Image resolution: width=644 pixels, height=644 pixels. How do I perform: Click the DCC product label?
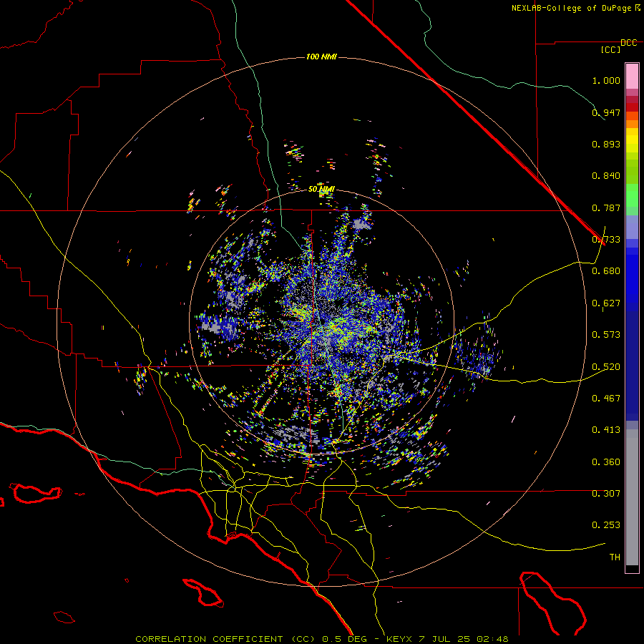(628, 43)
